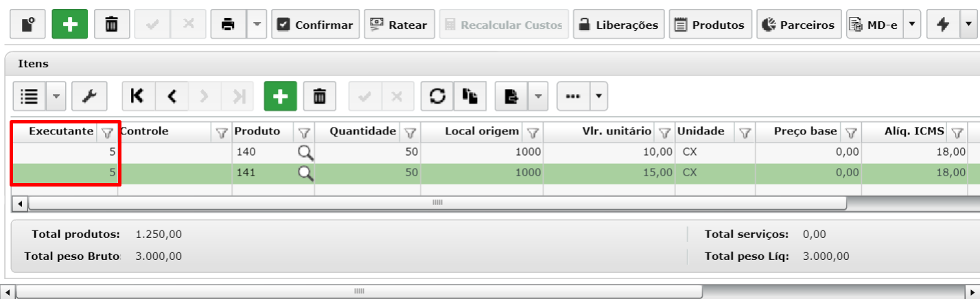Delete the item with the Itens trash icon

click(x=319, y=97)
